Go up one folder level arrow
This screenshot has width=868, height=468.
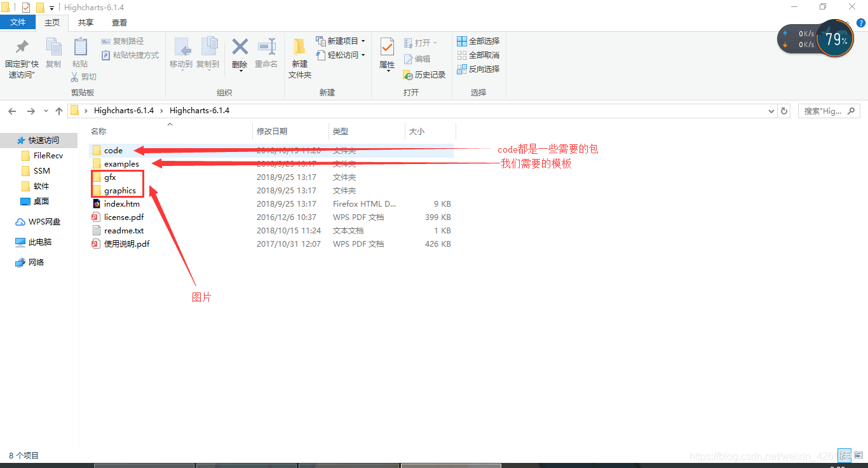59,111
